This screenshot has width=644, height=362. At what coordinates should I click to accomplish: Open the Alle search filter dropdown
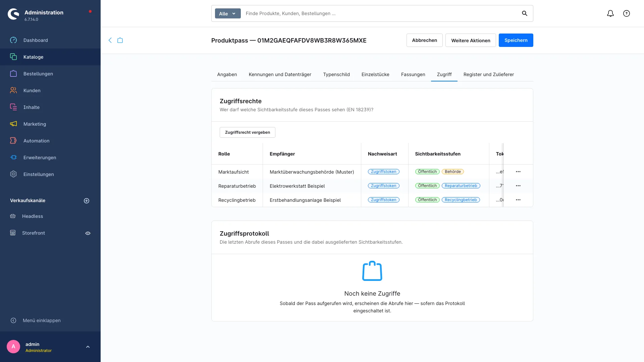228,13
